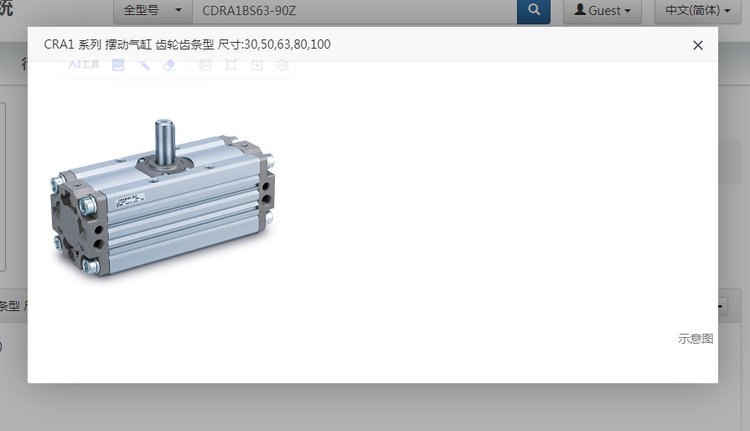Click the blue image tool icon
The height and width of the screenshot is (431, 750).
coord(118,65)
